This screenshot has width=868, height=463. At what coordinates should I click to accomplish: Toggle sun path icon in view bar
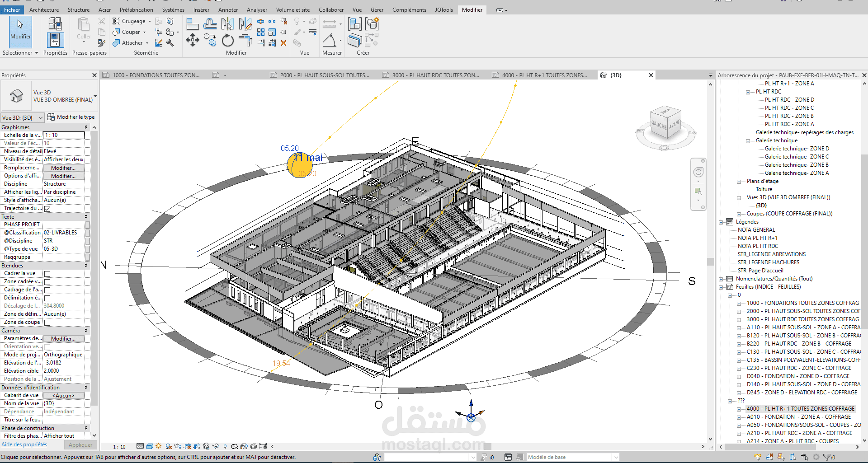click(x=159, y=446)
